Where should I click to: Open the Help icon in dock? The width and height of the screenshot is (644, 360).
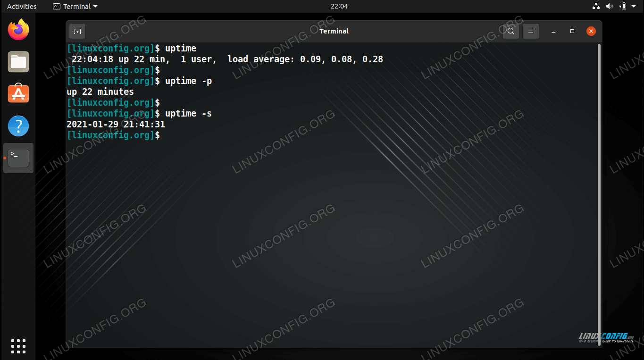point(18,126)
